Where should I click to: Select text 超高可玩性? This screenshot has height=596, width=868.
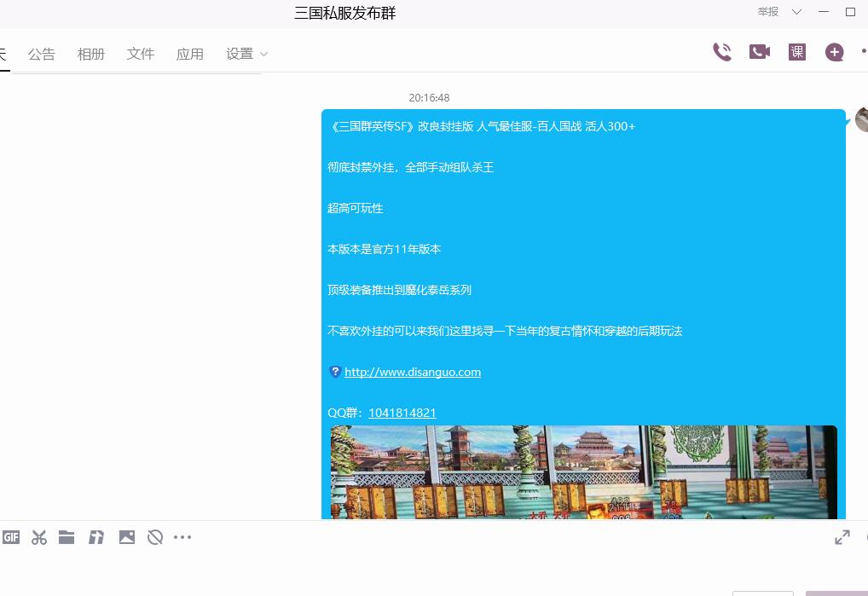click(x=355, y=208)
